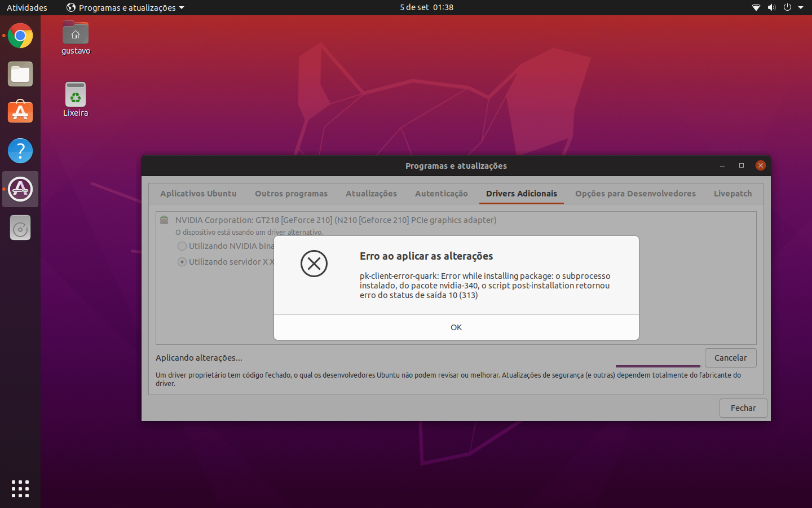Screen dimensions: 812x508
Task: Click the clock showing 5 de set 01:38
Action: [x=426, y=7]
